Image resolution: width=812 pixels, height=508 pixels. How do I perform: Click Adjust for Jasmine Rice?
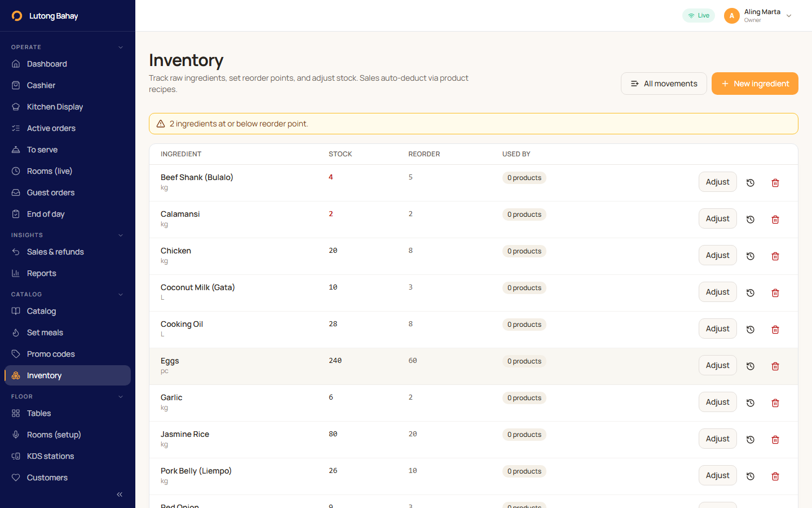pyautogui.click(x=717, y=439)
